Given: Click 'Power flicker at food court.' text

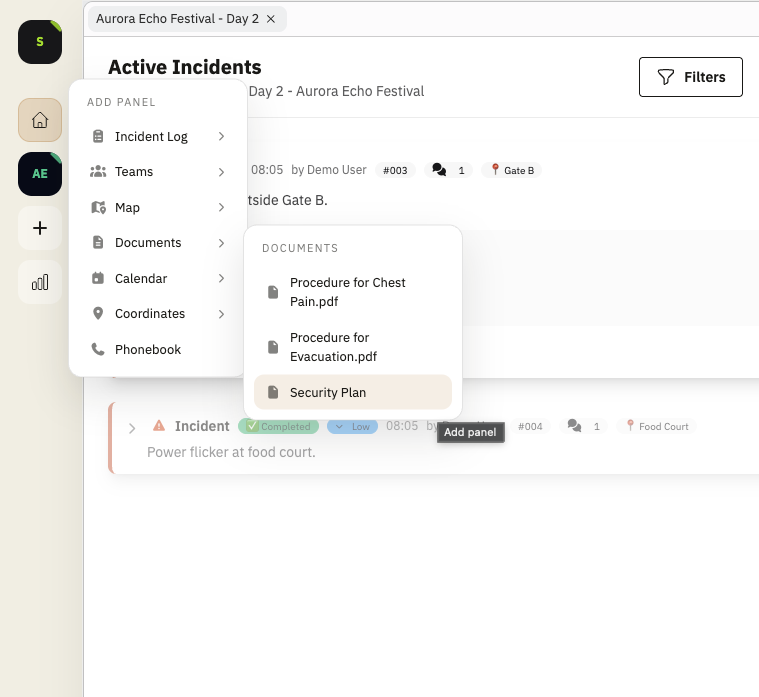Looking at the screenshot, I should click(231, 452).
